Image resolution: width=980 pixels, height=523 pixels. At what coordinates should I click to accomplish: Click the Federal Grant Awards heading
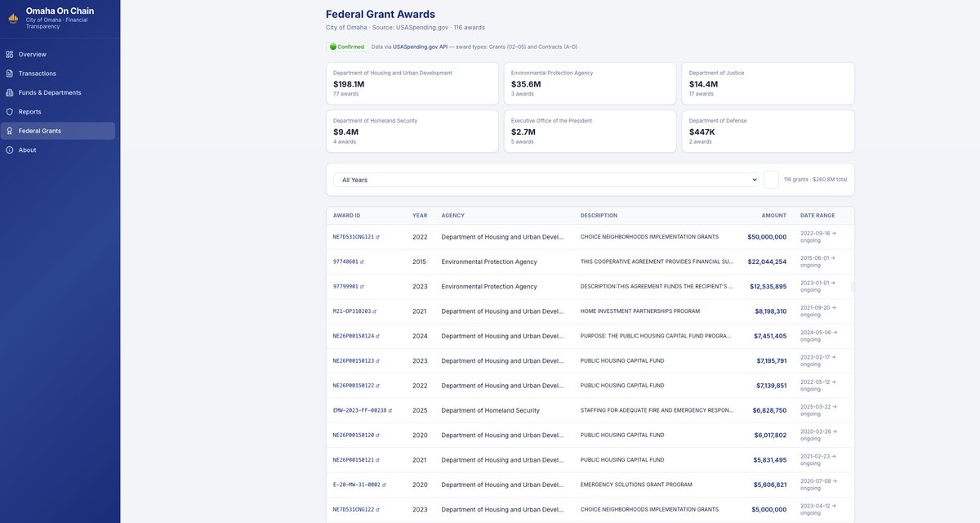click(381, 14)
